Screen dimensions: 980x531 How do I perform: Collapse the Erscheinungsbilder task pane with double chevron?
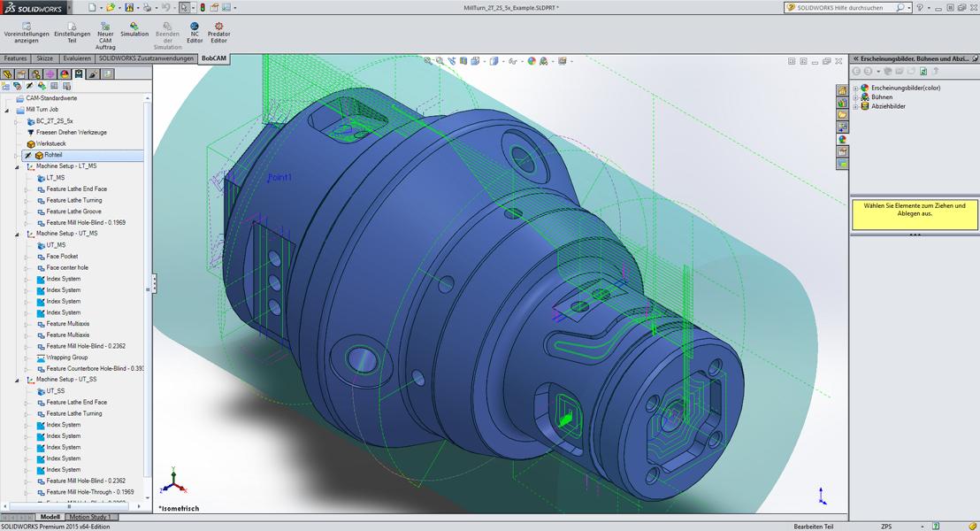855,58
